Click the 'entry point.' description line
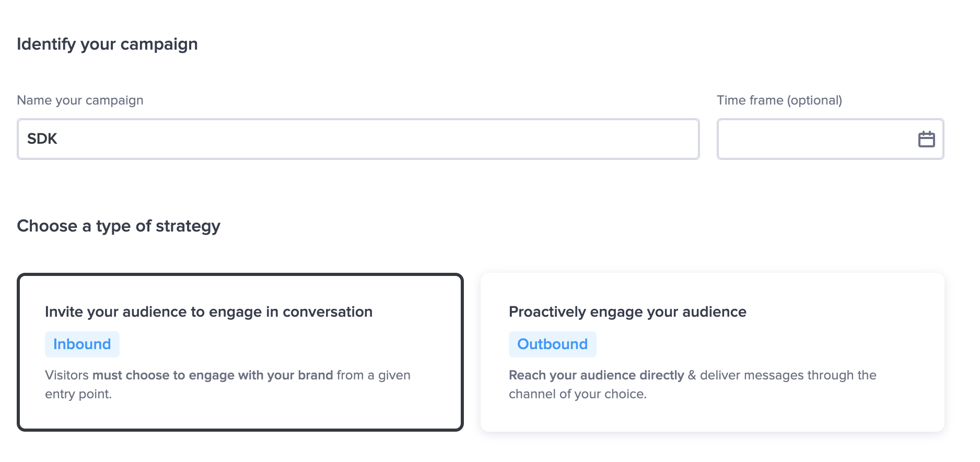This screenshot has width=980, height=462. (x=78, y=394)
